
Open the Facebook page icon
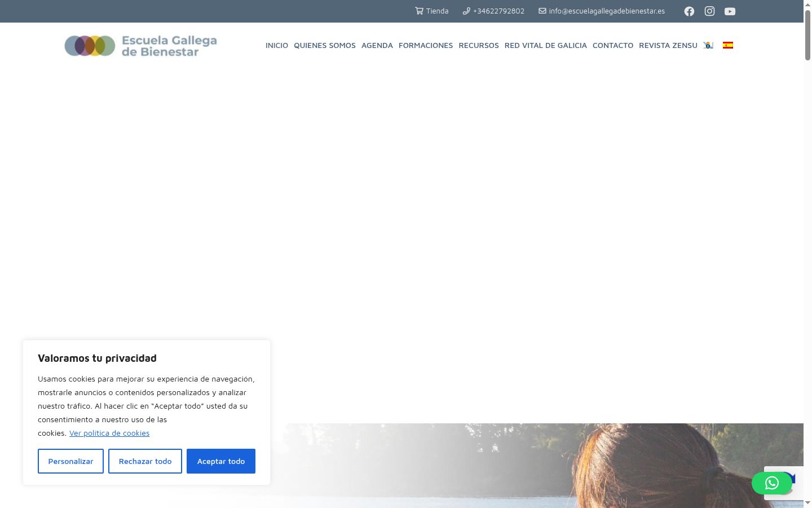click(x=689, y=11)
